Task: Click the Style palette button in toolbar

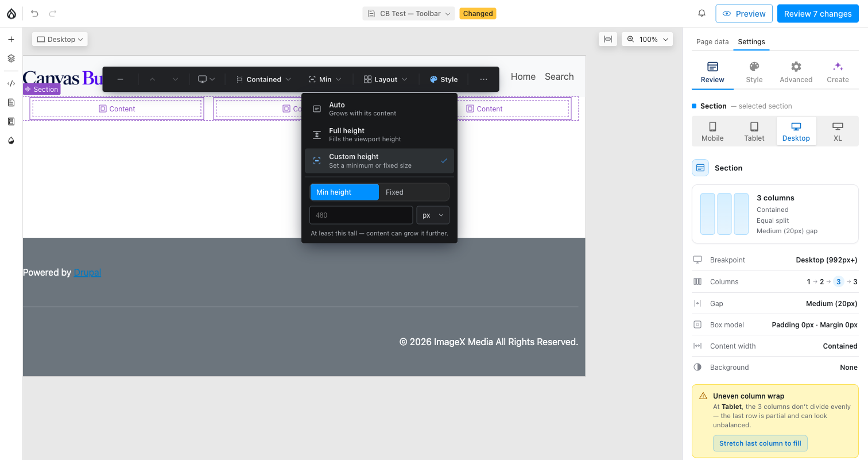Action: click(x=444, y=79)
